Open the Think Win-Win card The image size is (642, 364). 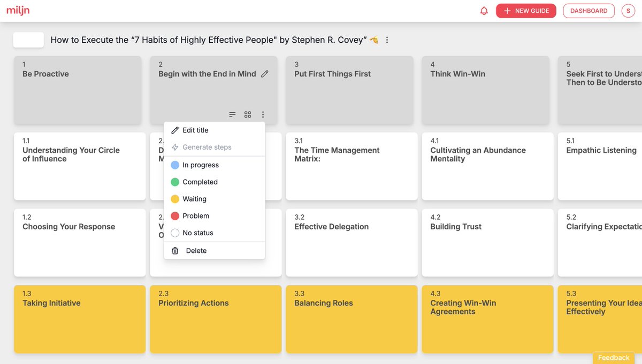(x=485, y=90)
